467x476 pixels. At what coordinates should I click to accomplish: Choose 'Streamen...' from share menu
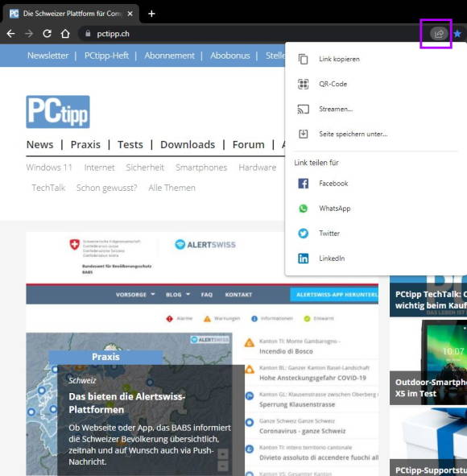[x=376, y=109]
